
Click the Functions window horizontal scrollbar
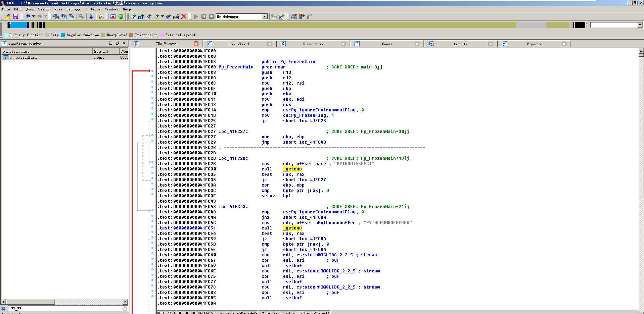pos(64,302)
